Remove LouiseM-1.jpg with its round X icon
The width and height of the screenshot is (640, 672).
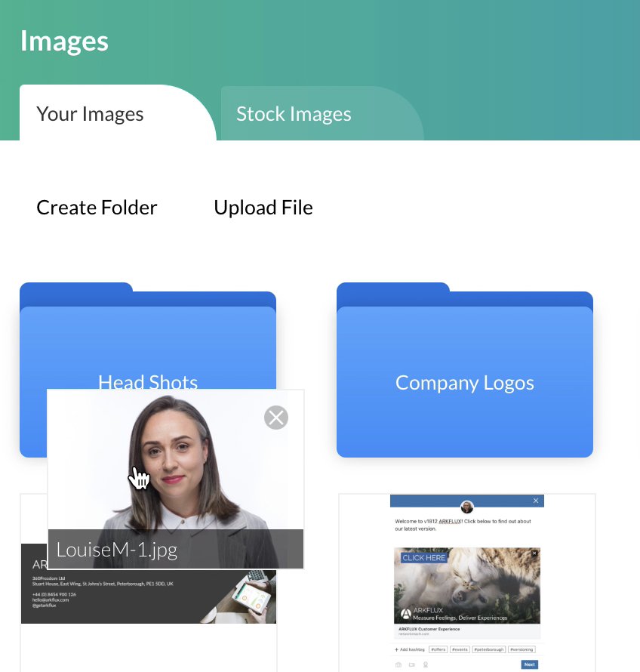coord(276,418)
